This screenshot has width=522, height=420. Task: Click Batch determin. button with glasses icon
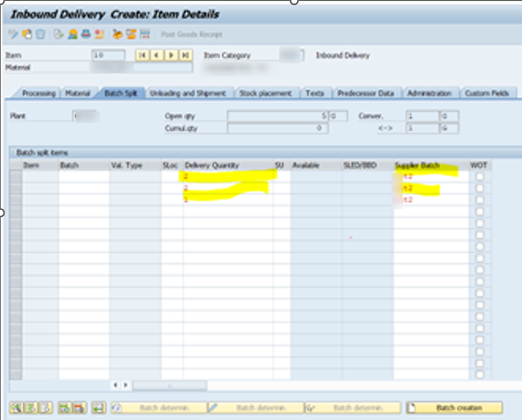[353, 407]
